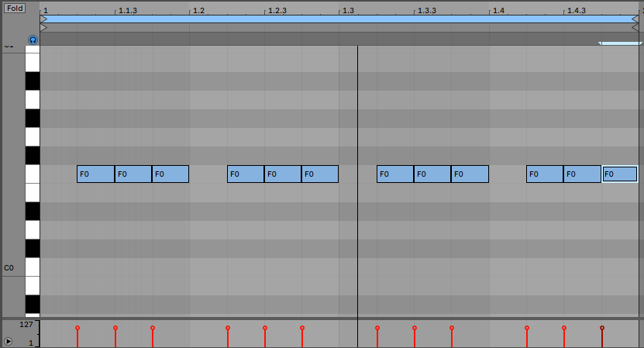This screenshot has width=644, height=348.
Task: Select the F0 note starting at 1.1.4
Action: tap(170, 174)
